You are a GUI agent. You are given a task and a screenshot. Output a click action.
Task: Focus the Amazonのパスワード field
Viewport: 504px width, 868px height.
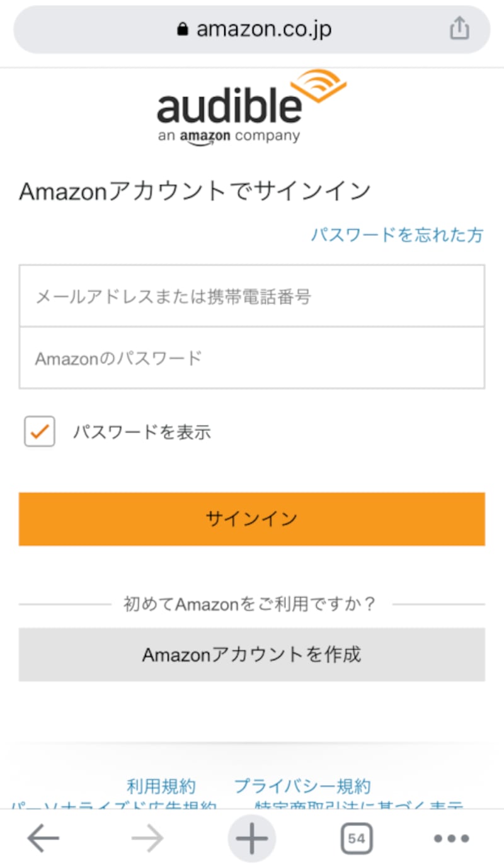tap(251, 358)
